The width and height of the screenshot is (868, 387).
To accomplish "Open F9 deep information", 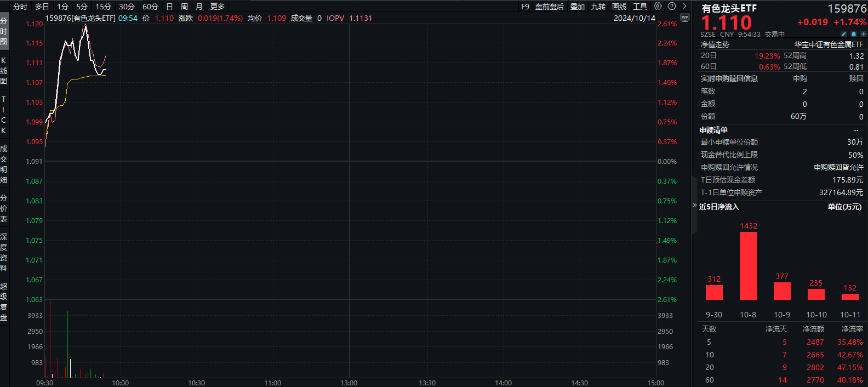I will (x=525, y=7).
